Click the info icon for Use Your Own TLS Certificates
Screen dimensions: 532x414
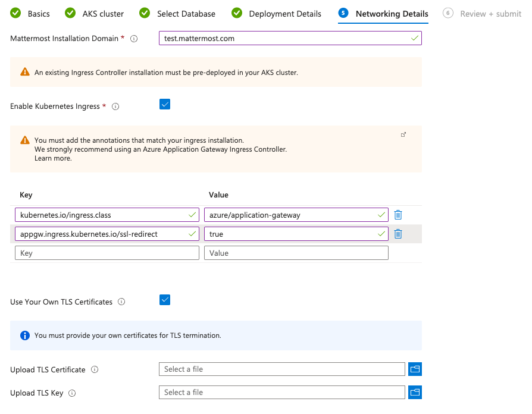[121, 302]
